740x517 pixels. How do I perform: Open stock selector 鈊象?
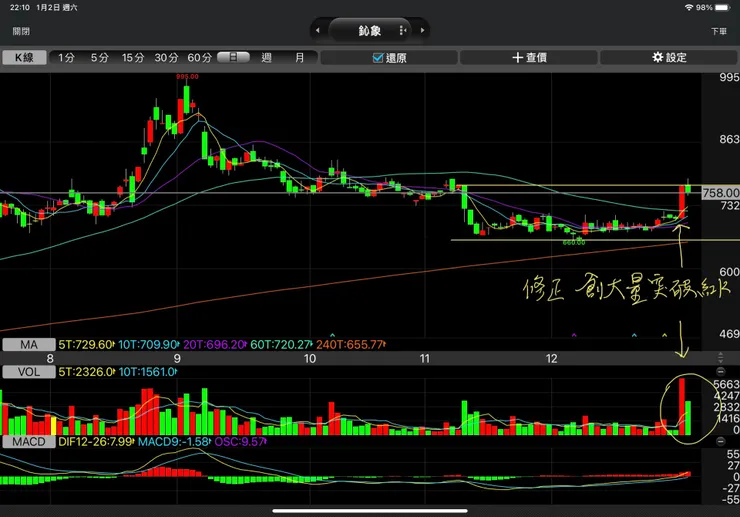point(370,31)
